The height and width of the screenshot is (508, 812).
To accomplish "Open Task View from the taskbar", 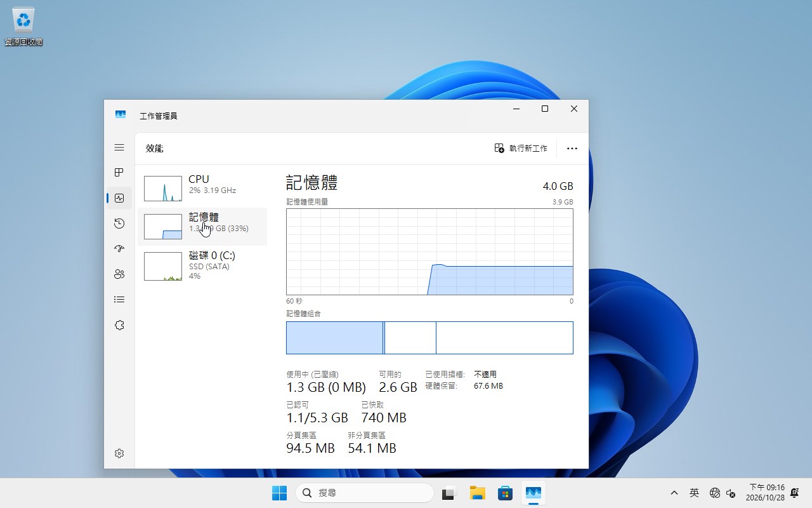I will [x=450, y=493].
